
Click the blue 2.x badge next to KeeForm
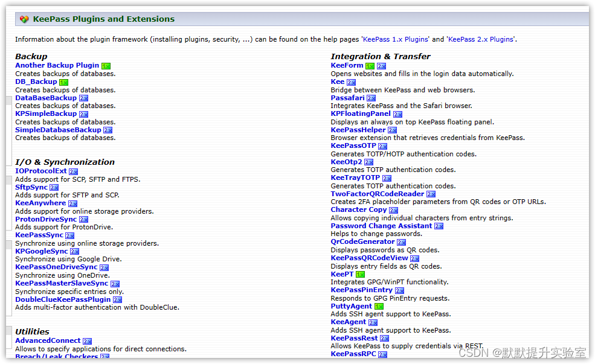[381, 66]
